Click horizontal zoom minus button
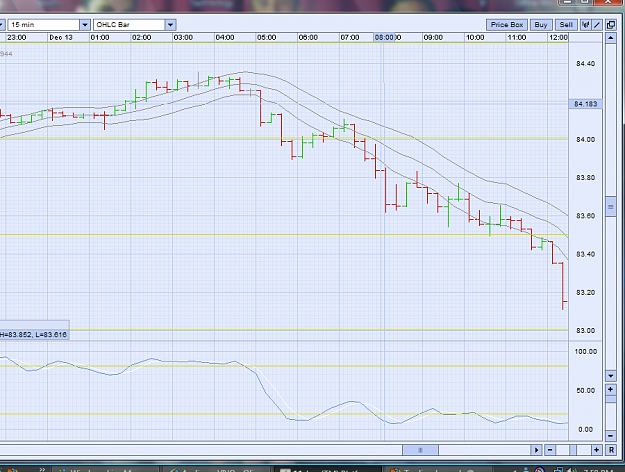 [550, 450]
